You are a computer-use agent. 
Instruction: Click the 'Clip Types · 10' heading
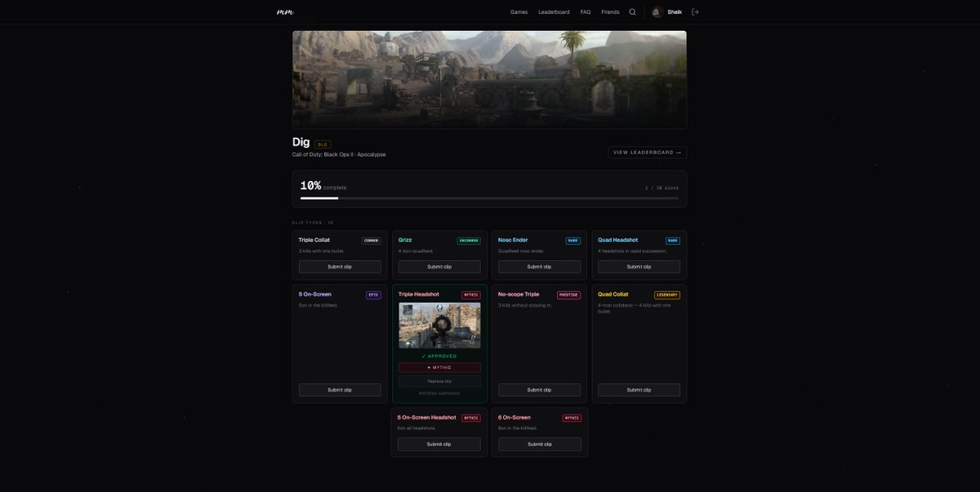coord(313,223)
